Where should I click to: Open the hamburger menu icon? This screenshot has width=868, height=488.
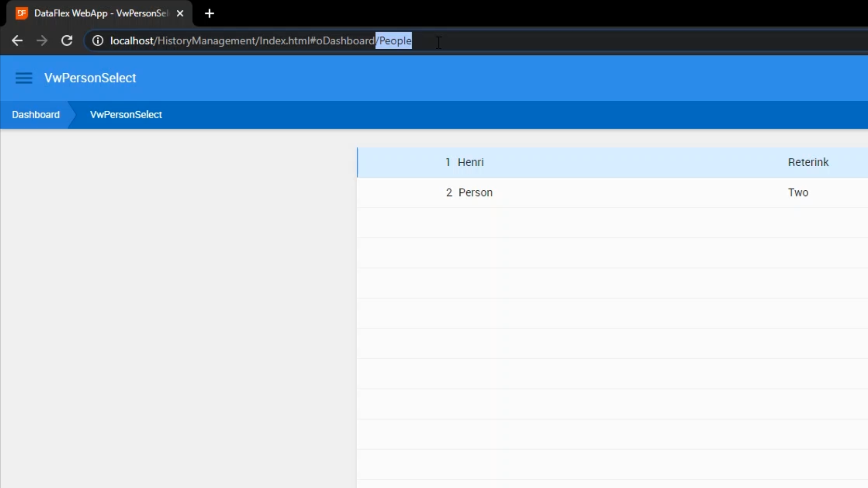coord(24,78)
